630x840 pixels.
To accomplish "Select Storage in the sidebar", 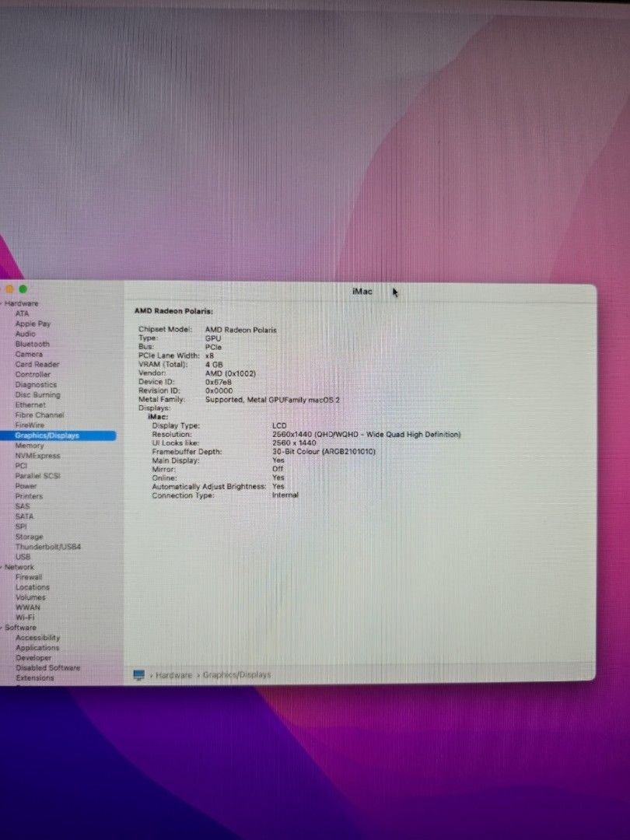I will tap(29, 537).
